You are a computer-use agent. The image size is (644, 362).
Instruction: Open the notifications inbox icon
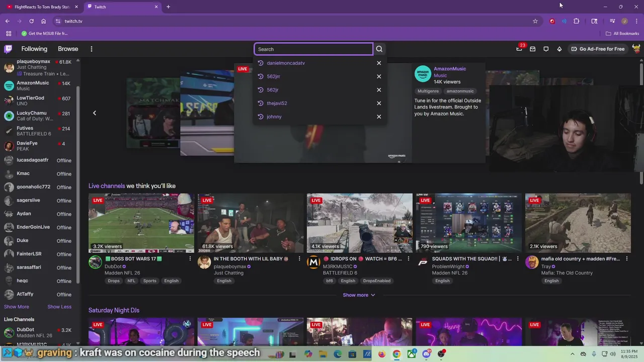[x=532, y=49]
